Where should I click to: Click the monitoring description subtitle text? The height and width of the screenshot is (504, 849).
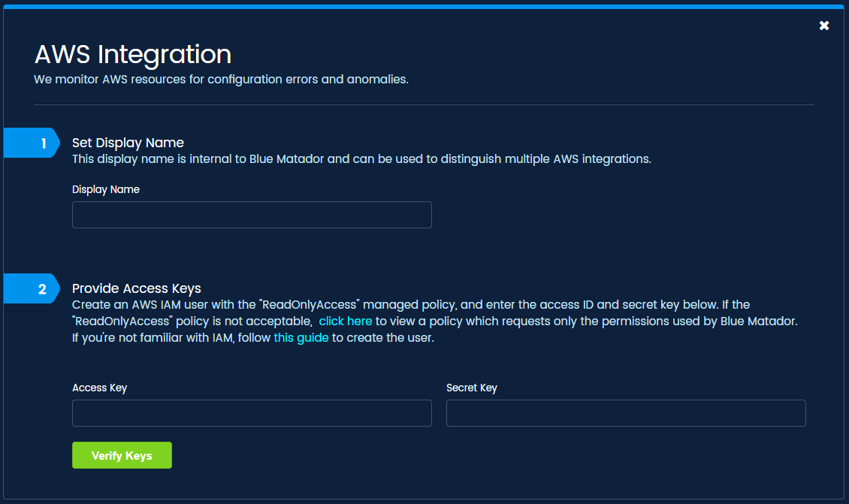point(221,79)
